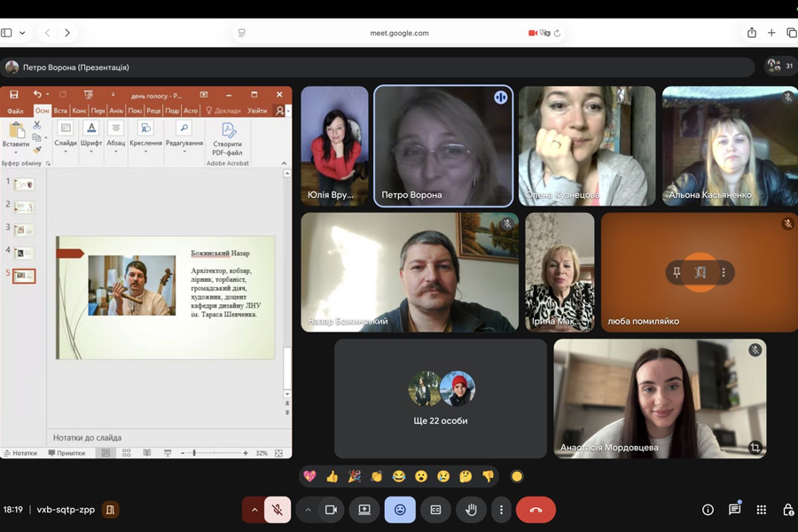This screenshot has width=798, height=532.
Task: Go back with browser back arrow
Action: pyautogui.click(x=47, y=33)
